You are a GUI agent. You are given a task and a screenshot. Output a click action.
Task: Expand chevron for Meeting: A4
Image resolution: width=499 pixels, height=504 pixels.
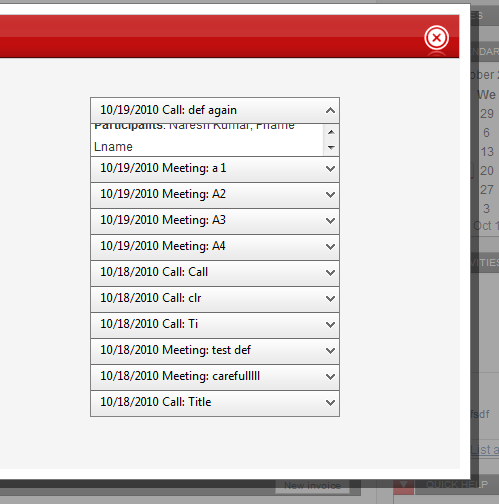click(330, 247)
